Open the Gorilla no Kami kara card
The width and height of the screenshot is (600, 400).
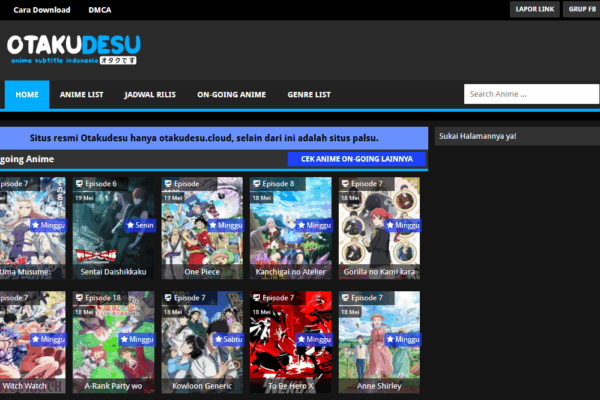click(x=379, y=228)
